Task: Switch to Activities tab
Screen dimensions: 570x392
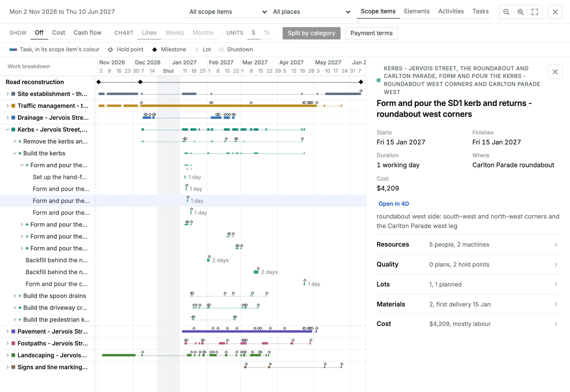Action: [x=451, y=11]
